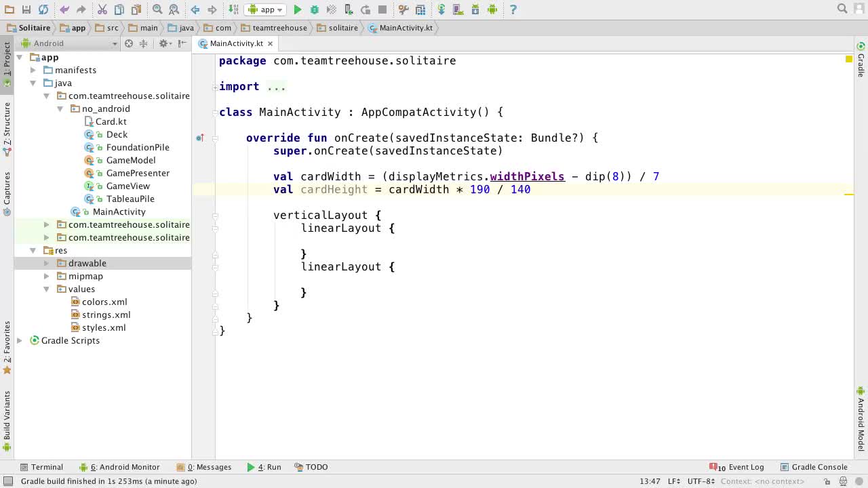Navigate Back using the left arrow
Screen dimensions: 868x488
[x=195, y=9]
